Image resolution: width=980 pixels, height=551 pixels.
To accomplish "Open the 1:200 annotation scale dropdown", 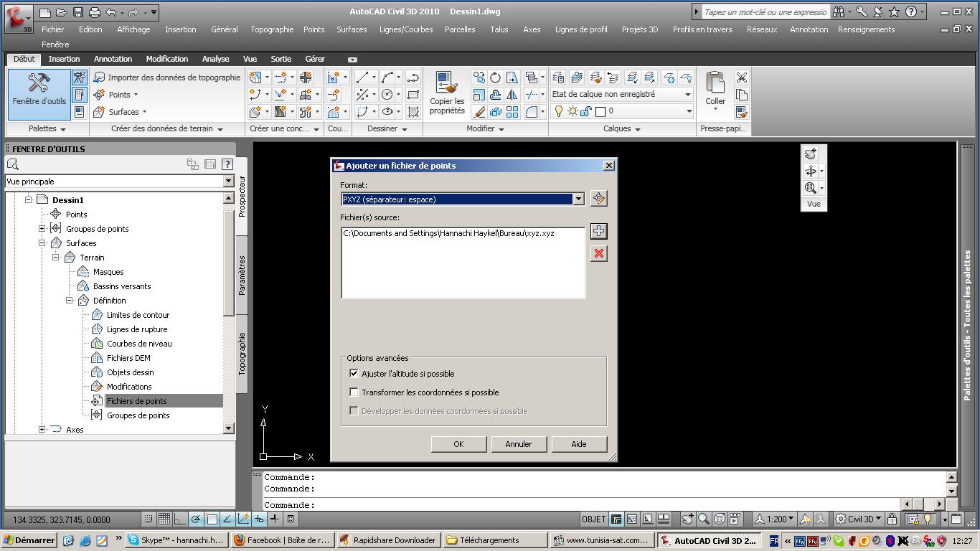I will click(780, 519).
